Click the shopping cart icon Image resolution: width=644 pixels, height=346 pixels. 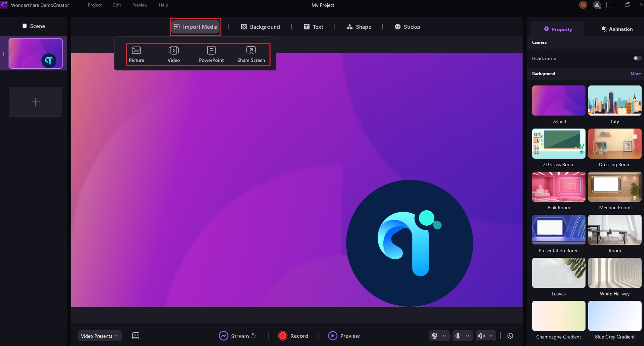coord(583,5)
